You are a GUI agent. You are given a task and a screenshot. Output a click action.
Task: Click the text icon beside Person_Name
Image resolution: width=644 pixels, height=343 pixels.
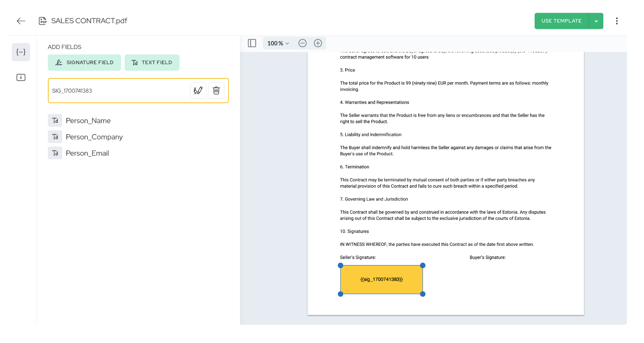pos(55,121)
